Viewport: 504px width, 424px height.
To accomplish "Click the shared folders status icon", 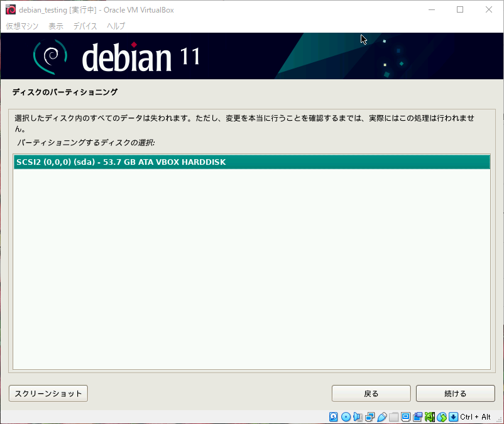I will [x=394, y=417].
